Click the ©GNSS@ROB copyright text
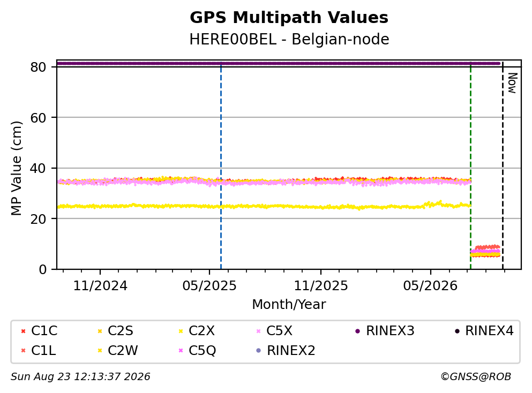Viewport: 532px width, 393px height. pyautogui.click(x=476, y=377)
